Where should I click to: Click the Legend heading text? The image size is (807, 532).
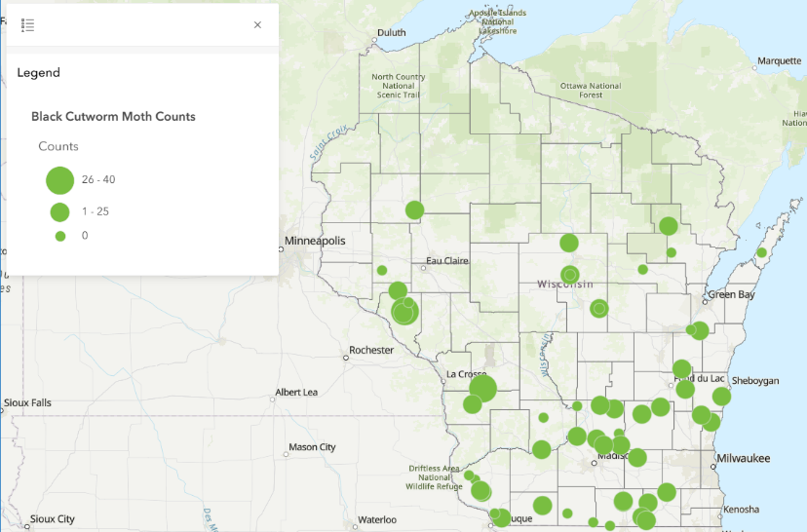pyautogui.click(x=39, y=72)
